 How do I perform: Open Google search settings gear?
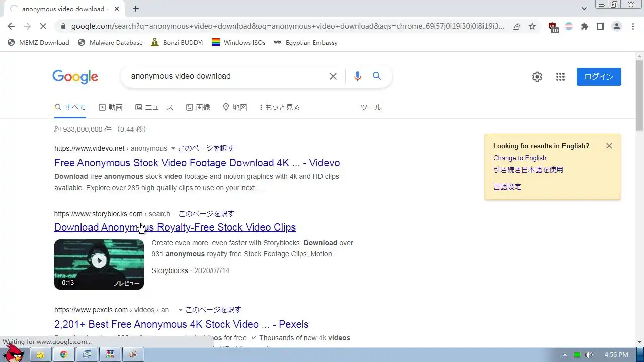(537, 77)
